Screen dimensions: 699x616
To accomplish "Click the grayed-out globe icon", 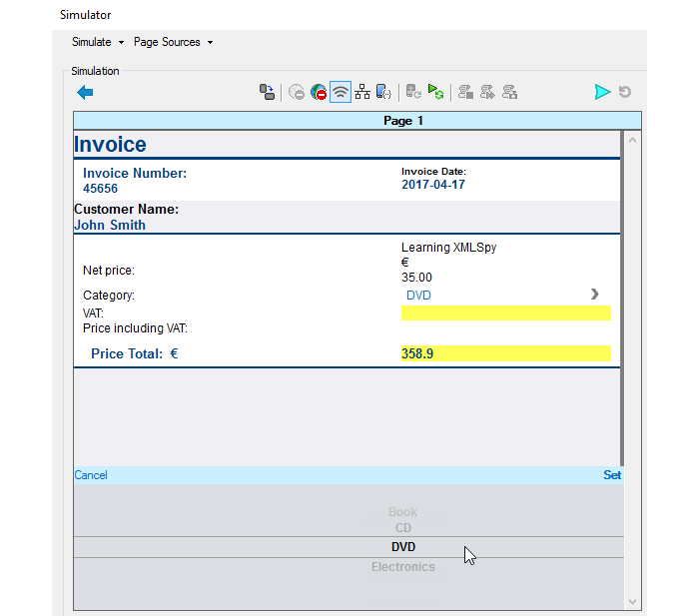I will [x=297, y=93].
